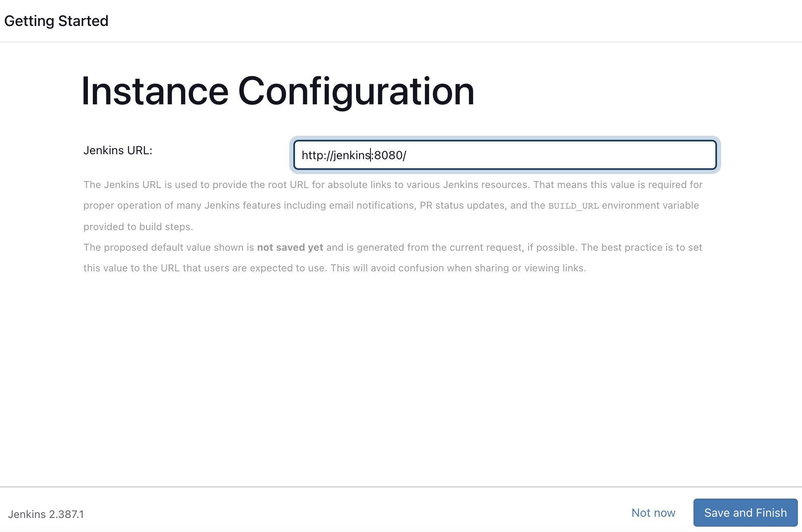Click the "8080" port number in URL field
The image size is (802, 532).
[388, 155]
